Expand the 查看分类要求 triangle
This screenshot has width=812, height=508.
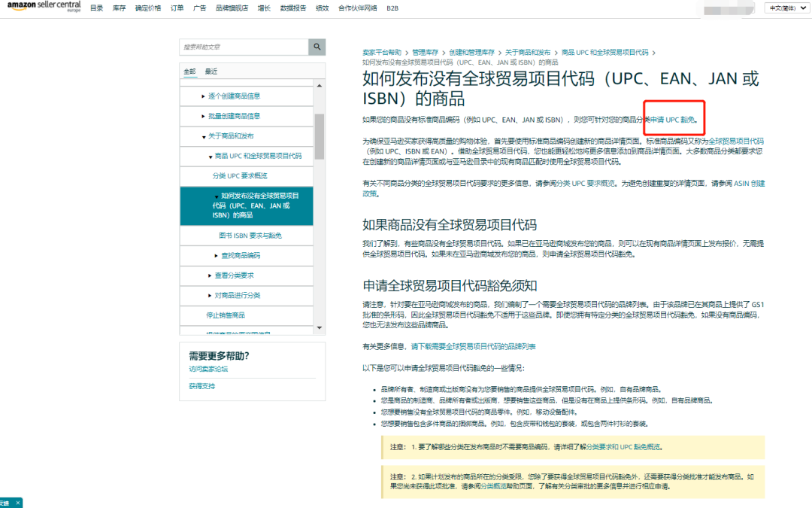tap(209, 275)
